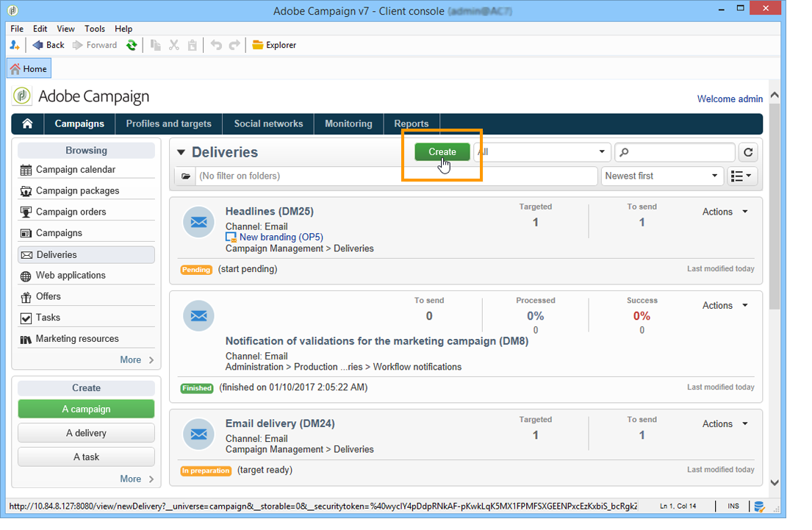Select Campaigns in the Browsing list
Viewport: 812px width, 530px height.
click(x=86, y=233)
